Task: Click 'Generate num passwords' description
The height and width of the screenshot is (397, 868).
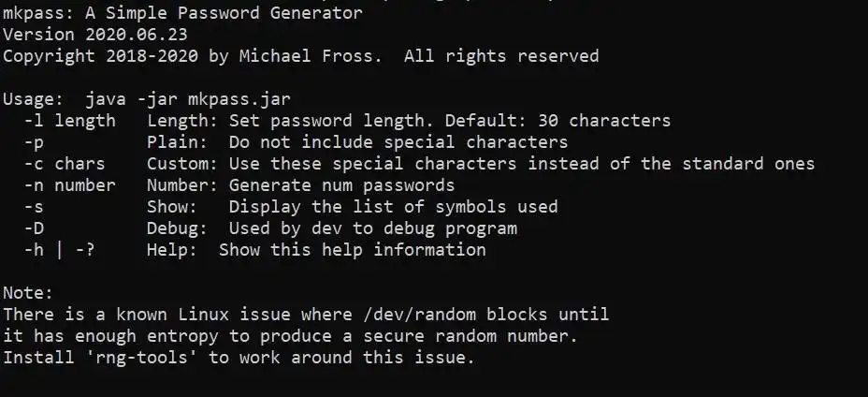Action: click(342, 185)
